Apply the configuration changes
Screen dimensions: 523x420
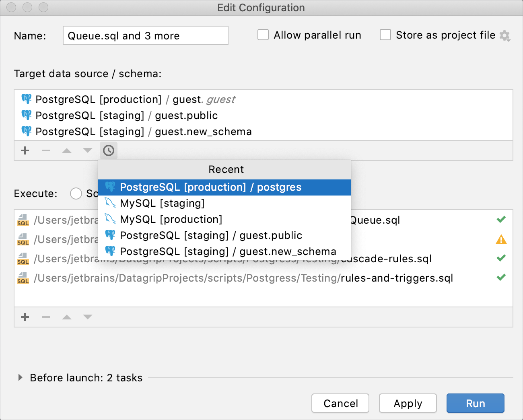[x=408, y=403]
